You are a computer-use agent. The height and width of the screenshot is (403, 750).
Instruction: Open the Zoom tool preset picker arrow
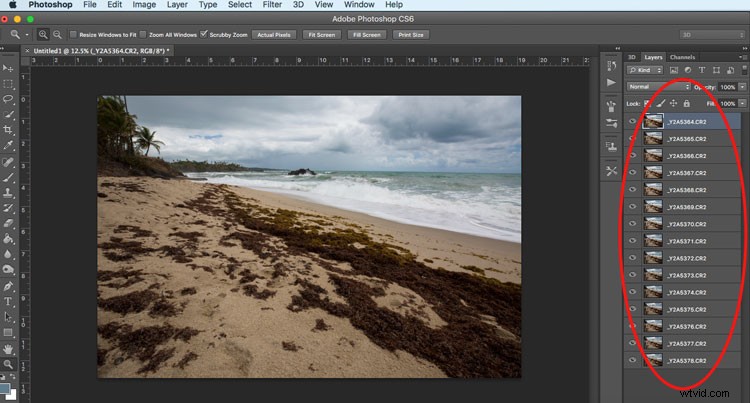click(27, 34)
